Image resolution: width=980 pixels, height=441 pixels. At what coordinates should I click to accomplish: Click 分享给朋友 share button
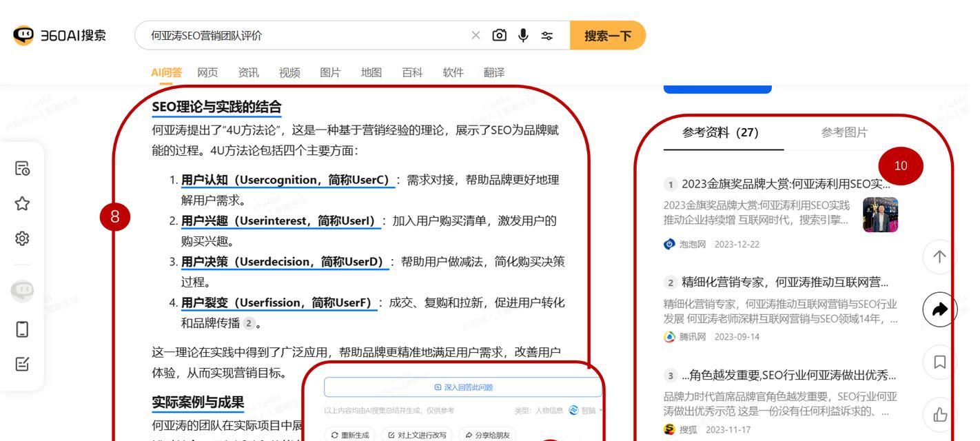coord(487,435)
